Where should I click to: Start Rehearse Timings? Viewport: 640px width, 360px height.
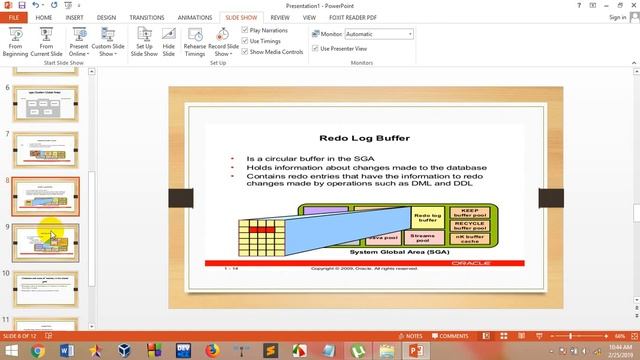[195, 42]
